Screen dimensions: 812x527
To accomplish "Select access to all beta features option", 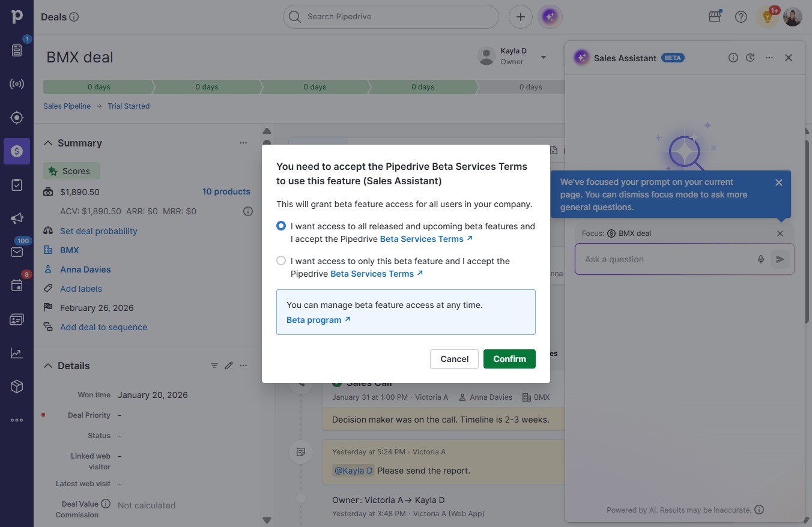I will click(x=281, y=226).
